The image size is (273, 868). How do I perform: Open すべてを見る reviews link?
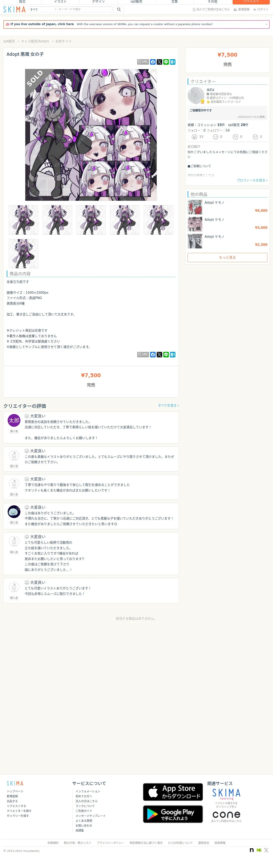point(168,405)
